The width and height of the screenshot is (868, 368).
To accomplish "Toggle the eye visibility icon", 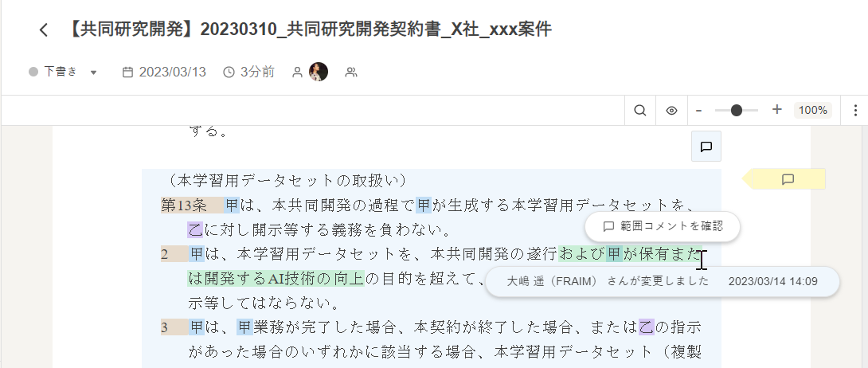I will point(671,110).
